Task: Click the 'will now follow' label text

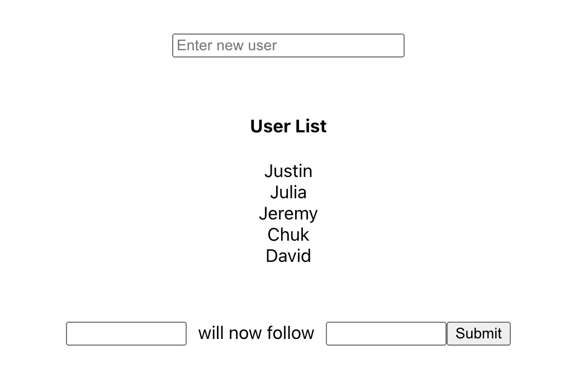Action: pyautogui.click(x=256, y=333)
